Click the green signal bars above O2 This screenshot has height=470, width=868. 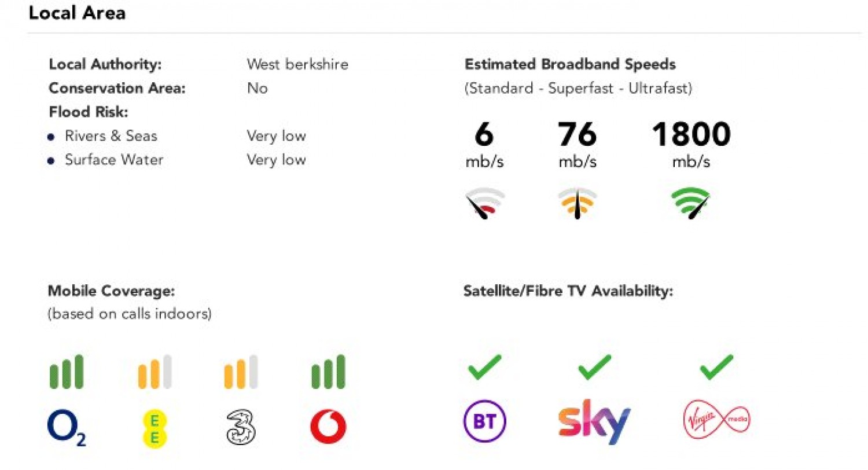(x=67, y=372)
